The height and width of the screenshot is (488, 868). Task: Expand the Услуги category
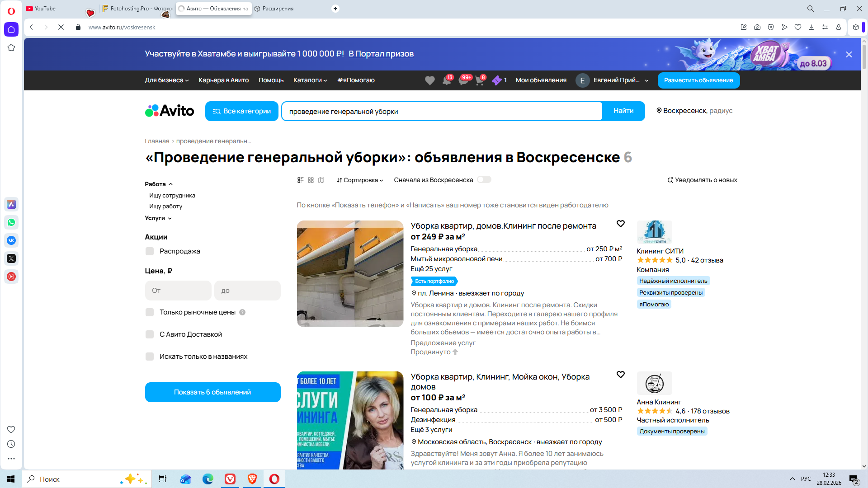coord(158,218)
